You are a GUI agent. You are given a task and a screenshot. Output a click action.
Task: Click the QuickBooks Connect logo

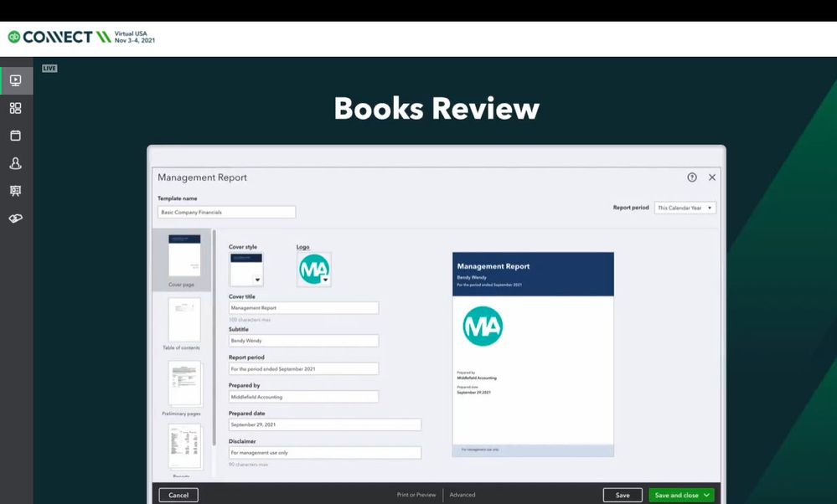[x=59, y=37]
